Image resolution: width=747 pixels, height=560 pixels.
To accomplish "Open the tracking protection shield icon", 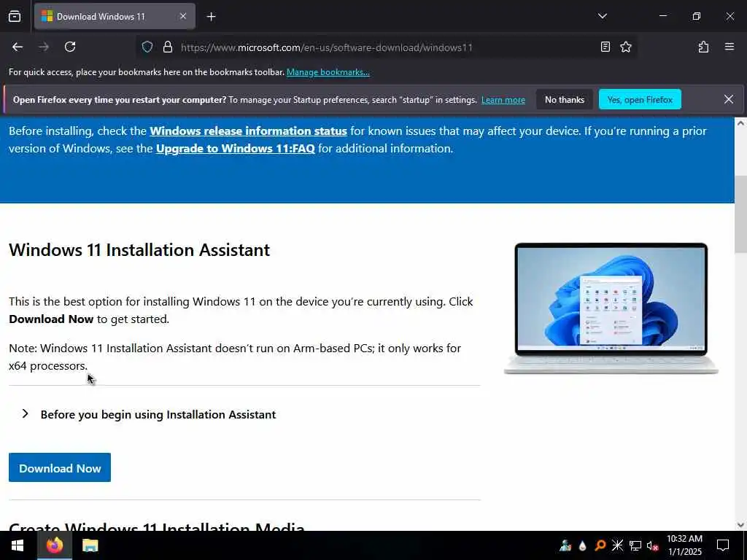I will (147, 47).
